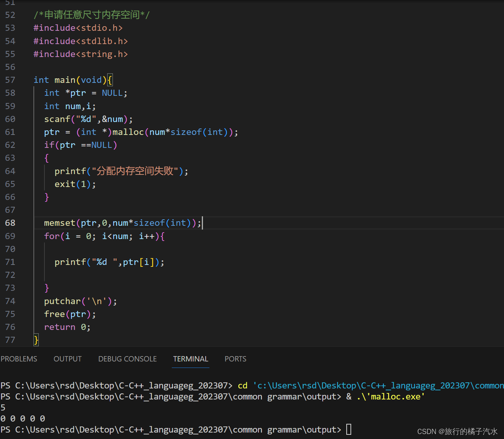Click the #include<string.h> line
This screenshot has width=504, height=439.
81,54
